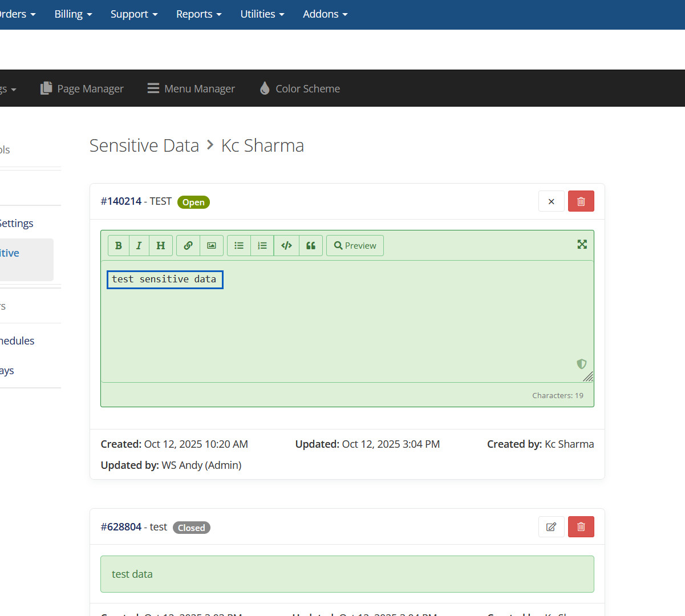Toggle bold formatting in the editor
The width and height of the screenshot is (685, 616).
119,246
